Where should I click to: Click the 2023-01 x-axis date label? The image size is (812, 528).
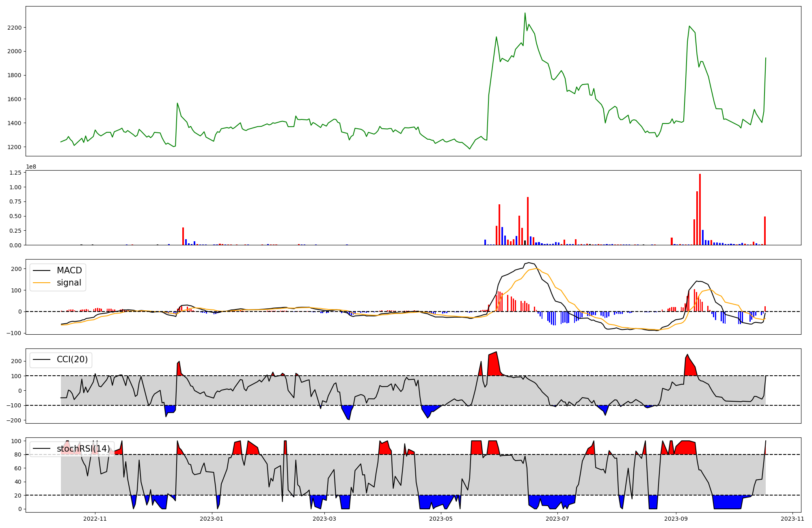[212, 518]
